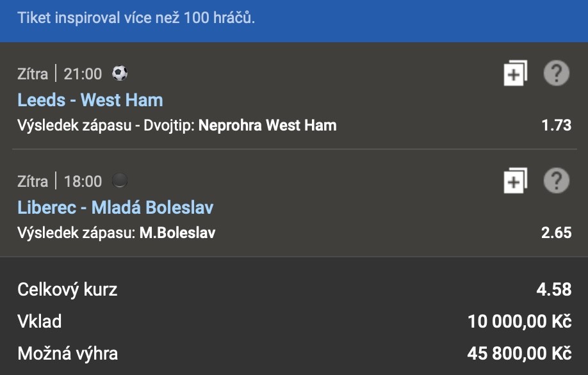Click the Zítra 18:00 match time
588x375 pixels.
point(60,181)
